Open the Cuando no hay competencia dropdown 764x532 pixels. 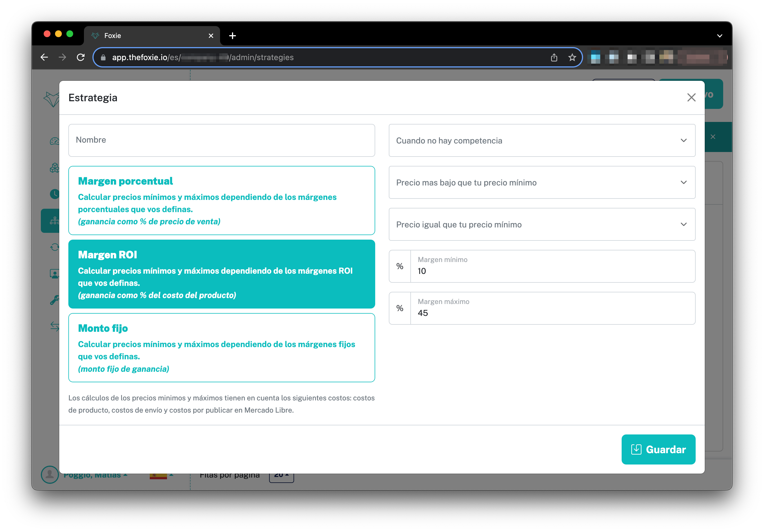542,140
